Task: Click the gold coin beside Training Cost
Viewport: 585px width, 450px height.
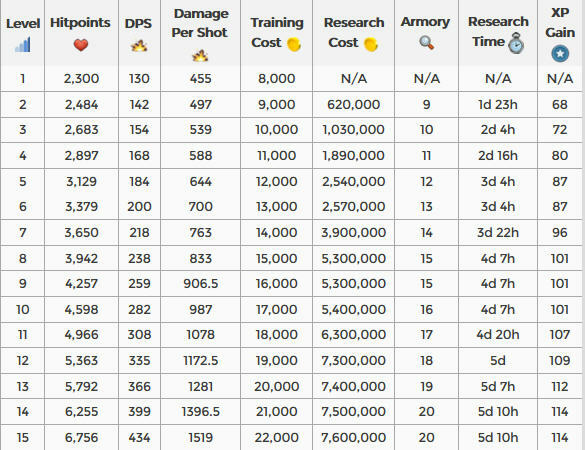Action: pos(294,44)
